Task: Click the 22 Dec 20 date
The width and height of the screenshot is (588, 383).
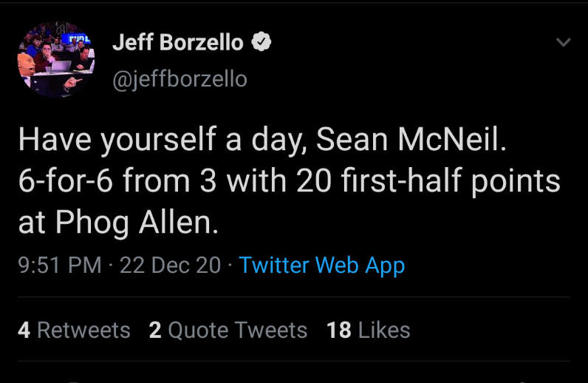Action: point(170,265)
